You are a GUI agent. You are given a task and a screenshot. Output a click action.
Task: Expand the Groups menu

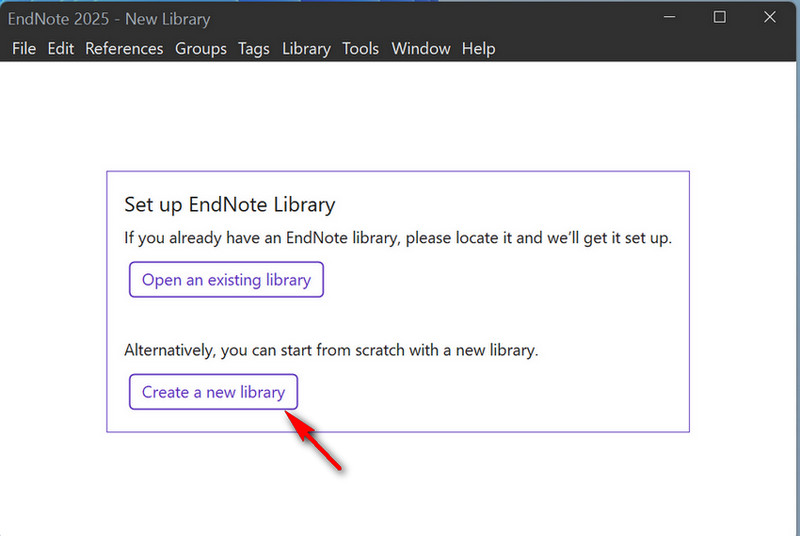201,48
